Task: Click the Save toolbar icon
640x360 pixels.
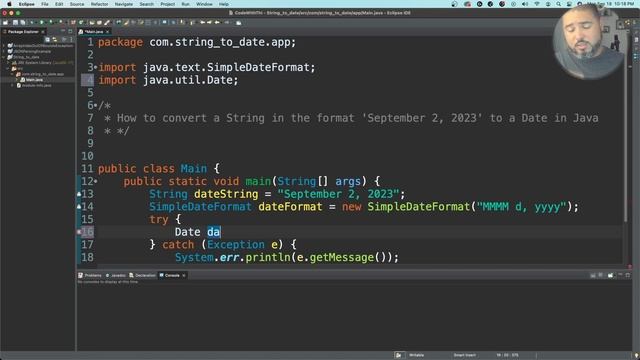Action: click(x=15, y=22)
